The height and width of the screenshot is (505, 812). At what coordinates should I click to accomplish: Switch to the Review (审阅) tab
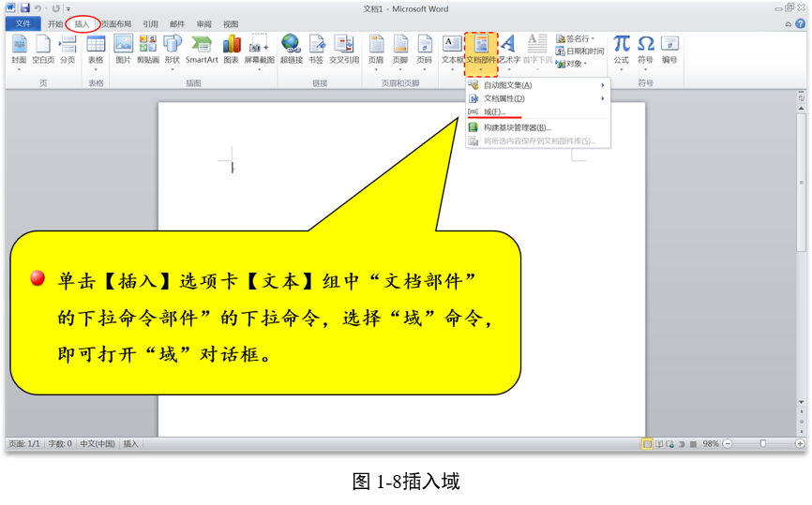point(204,23)
